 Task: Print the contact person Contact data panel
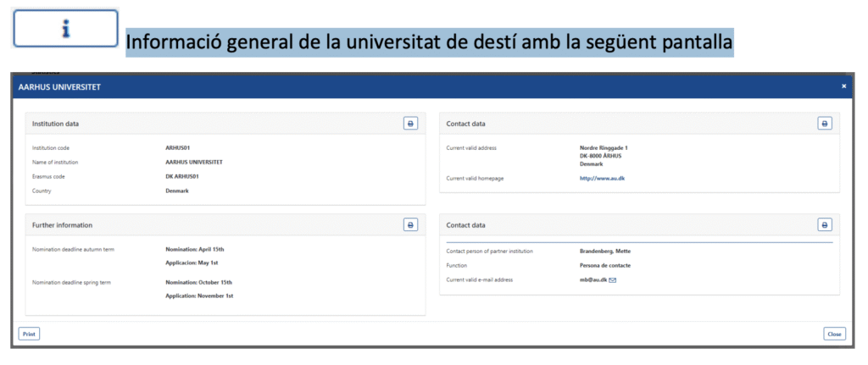coord(824,225)
